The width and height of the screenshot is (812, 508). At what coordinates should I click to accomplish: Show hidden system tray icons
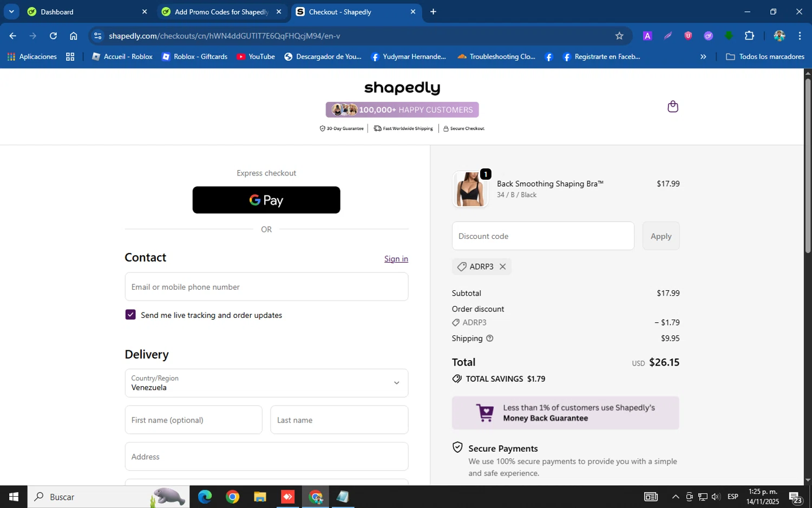tap(676, 497)
